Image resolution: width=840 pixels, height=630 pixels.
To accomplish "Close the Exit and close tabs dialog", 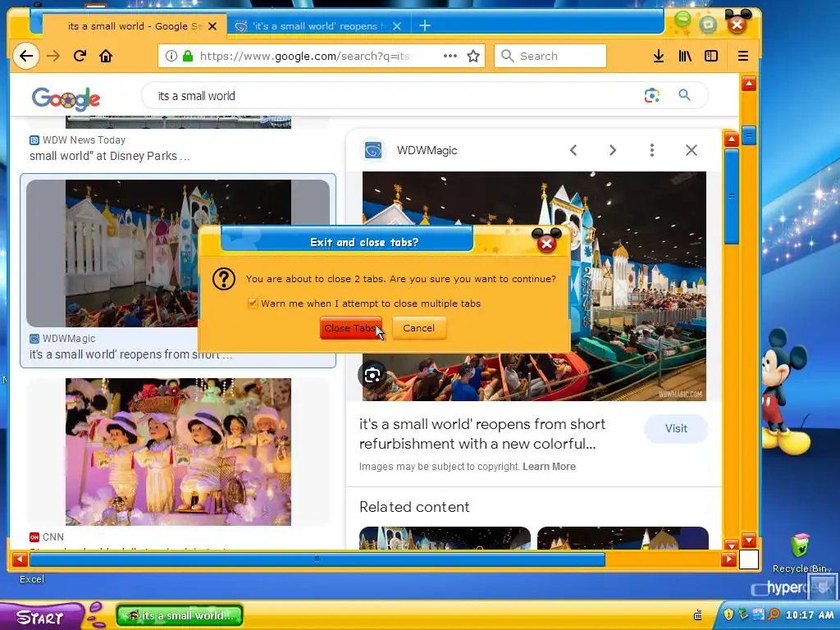I will coord(546,244).
